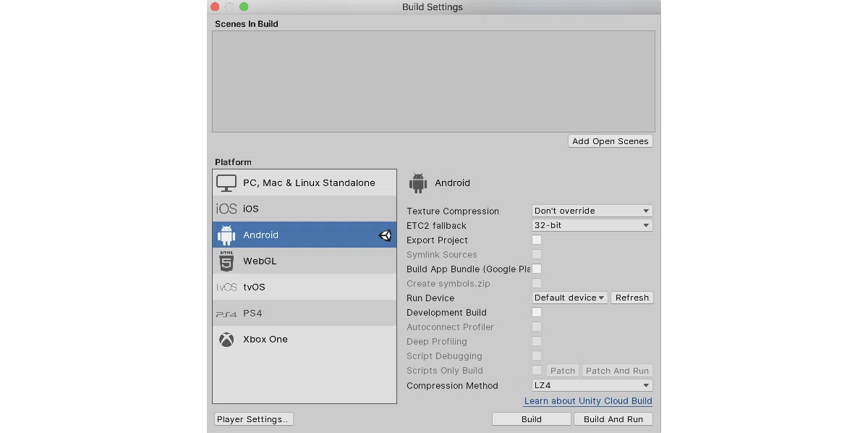
Task: Select the tvOS platform row
Action: (305, 287)
